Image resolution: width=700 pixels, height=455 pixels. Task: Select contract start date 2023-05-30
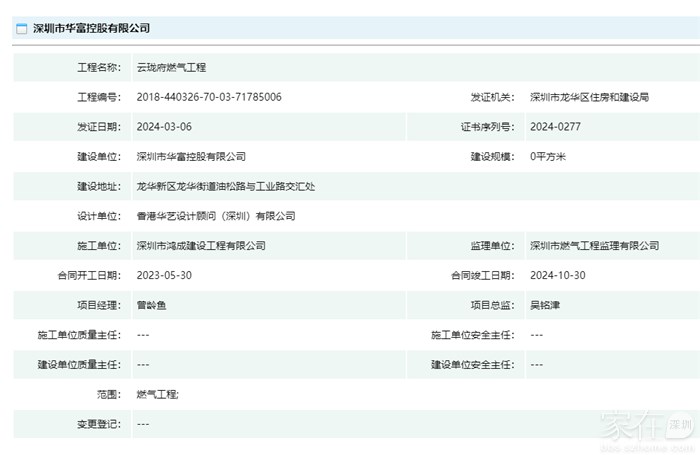pos(163,275)
